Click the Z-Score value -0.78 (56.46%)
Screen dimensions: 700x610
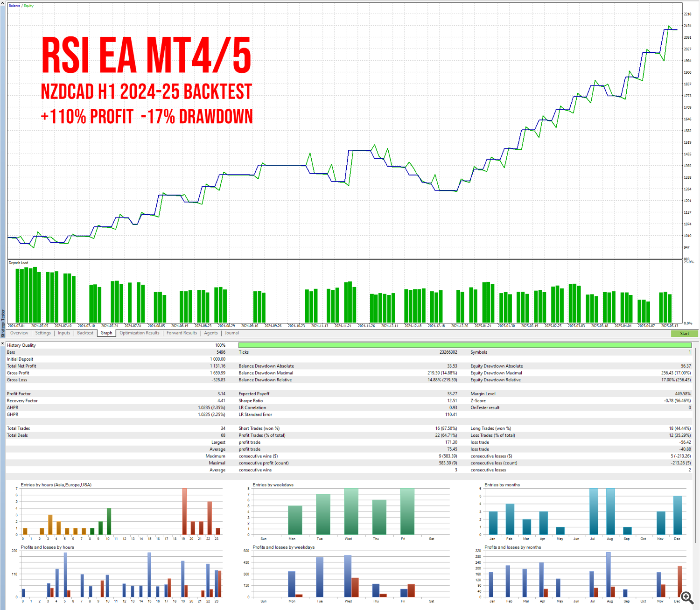(x=678, y=401)
